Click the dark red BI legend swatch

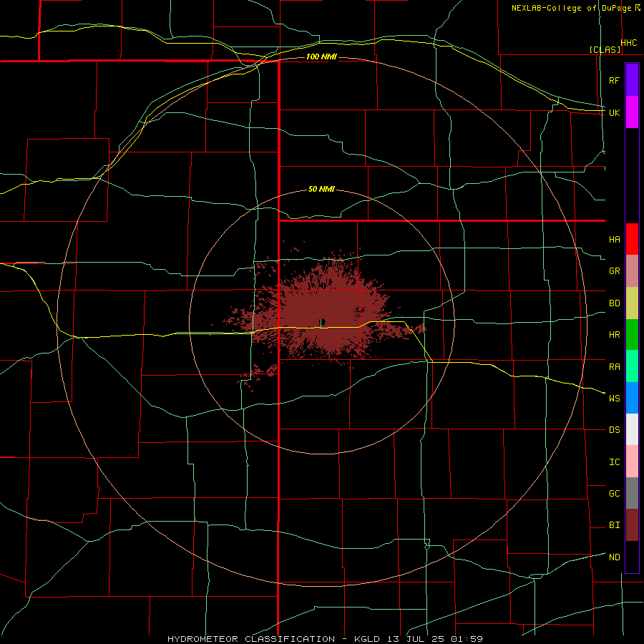[632, 525]
